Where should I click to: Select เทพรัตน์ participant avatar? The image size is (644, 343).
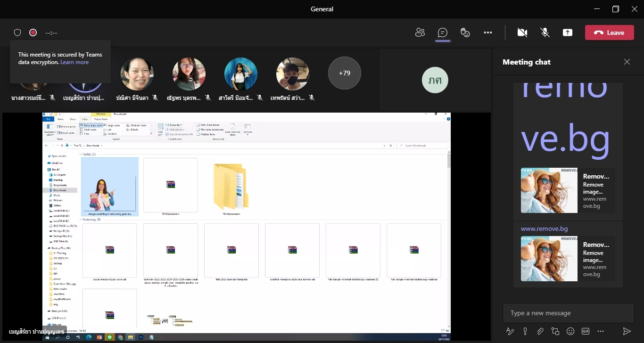point(293,73)
